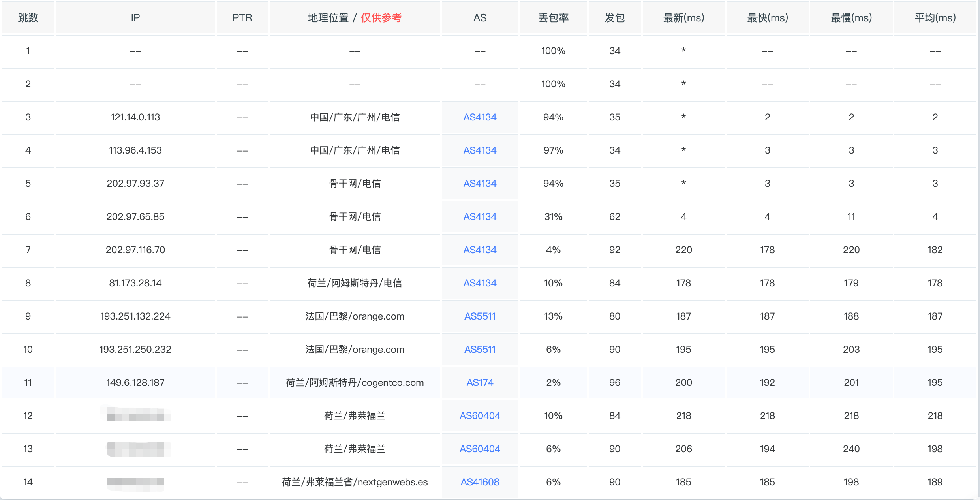Click AS5511 link for 193.251.250.232

tap(480, 350)
